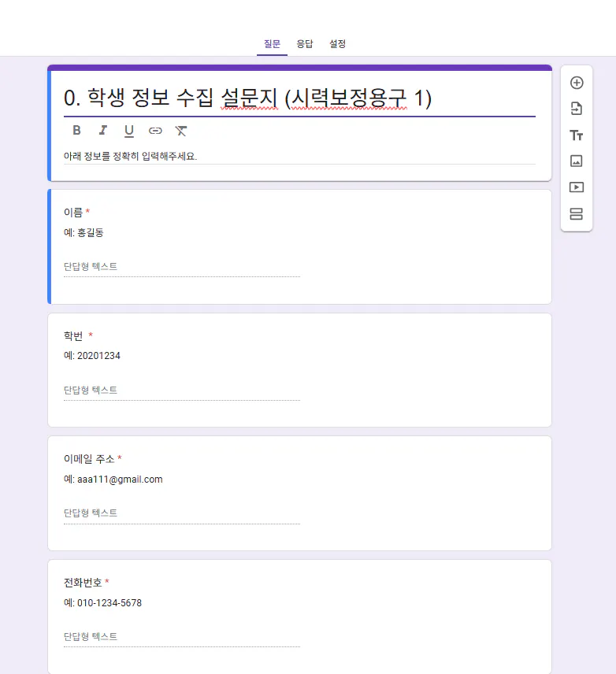616x674 pixels.
Task: Click the 예: 010-1234-5678 description
Action: tap(103, 603)
